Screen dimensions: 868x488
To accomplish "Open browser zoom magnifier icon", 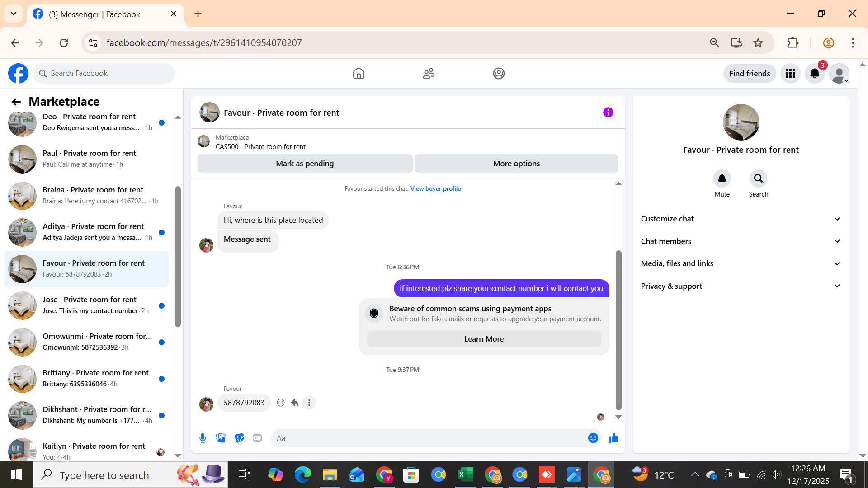I will point(715,43).
